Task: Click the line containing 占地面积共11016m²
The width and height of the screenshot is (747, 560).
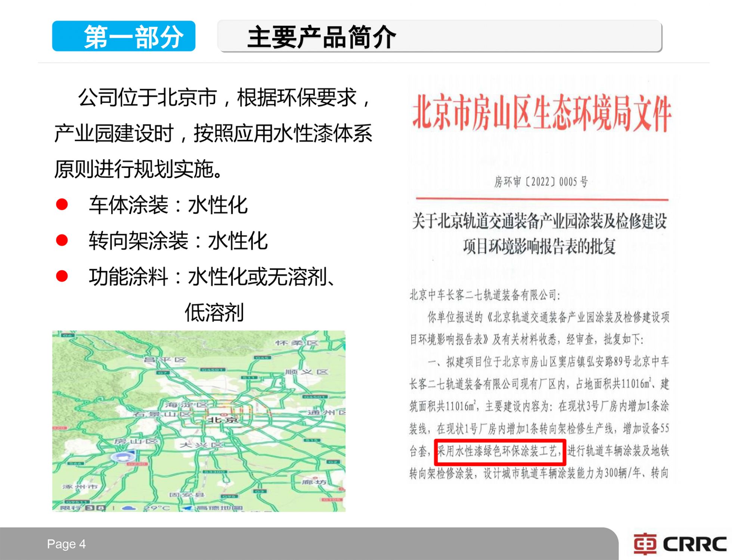Action: coord(539,384)
